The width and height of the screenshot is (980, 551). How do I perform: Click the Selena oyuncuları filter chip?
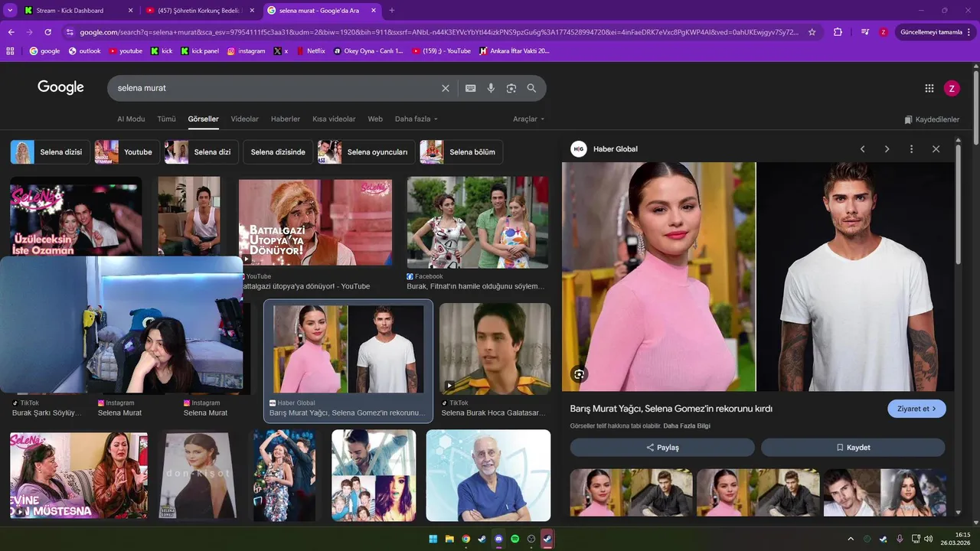(367, 152)
